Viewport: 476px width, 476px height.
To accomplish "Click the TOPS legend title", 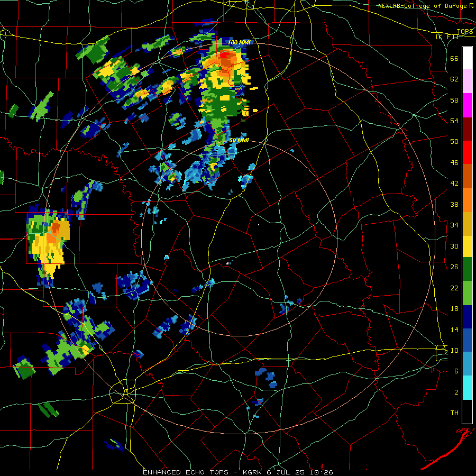I will 465,32.
